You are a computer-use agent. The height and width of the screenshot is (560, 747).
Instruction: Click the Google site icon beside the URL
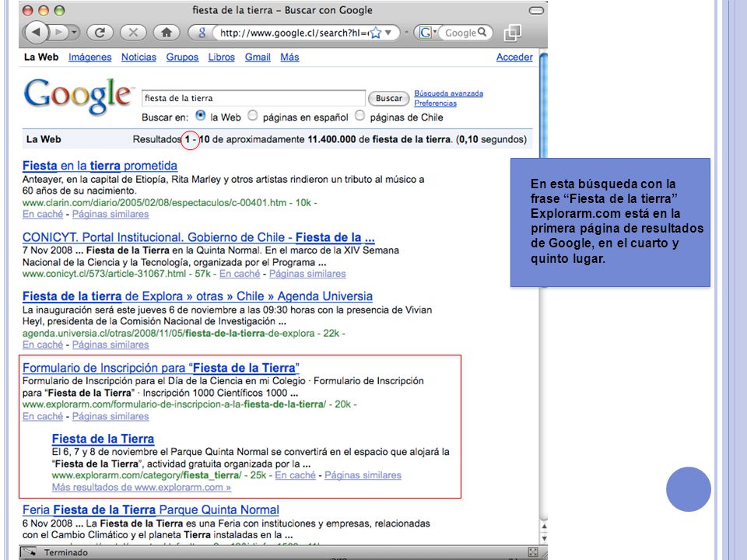[x=202, y=33]
